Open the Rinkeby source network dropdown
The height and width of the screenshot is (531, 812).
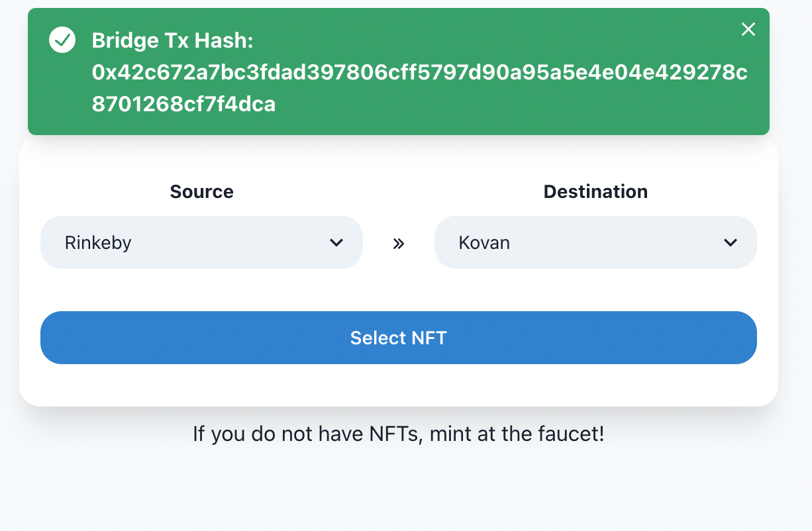coord(201,242)
